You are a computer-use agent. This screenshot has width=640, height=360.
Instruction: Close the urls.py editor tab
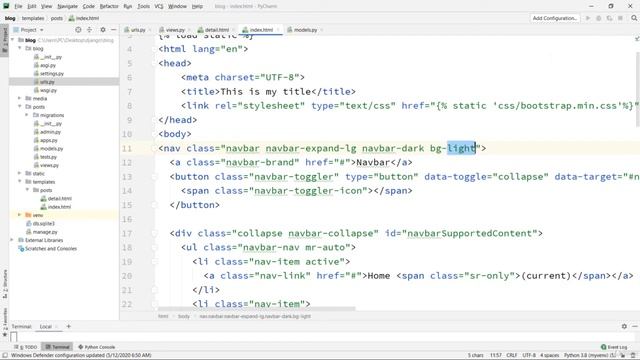[x=150, y=30]
